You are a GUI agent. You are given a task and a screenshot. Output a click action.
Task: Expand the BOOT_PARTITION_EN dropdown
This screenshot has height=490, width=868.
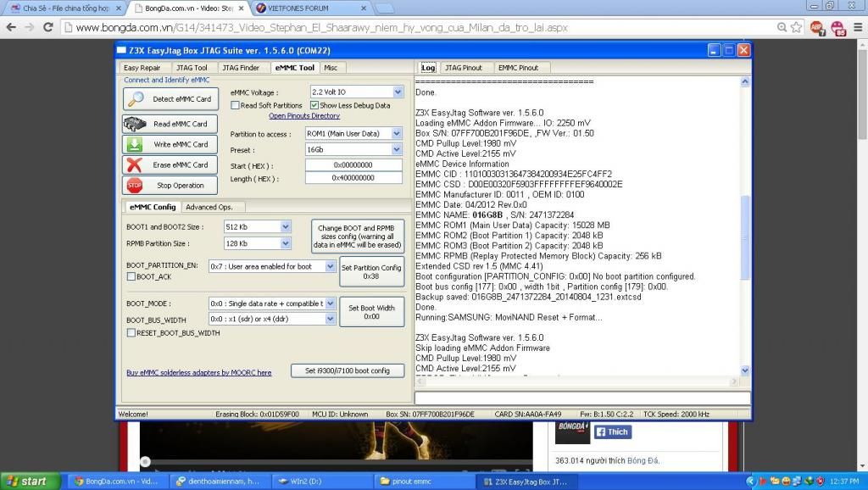(330, 266)
